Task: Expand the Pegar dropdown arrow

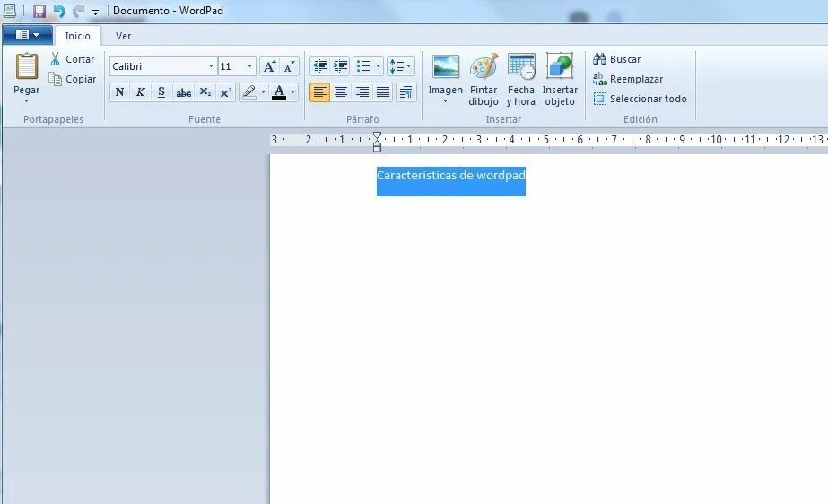Action: click(x=26, y=100)
